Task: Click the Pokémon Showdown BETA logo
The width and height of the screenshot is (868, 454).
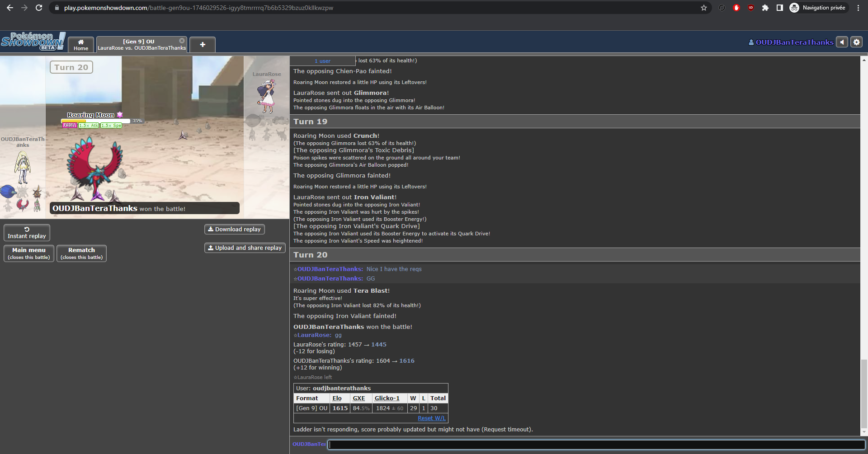Action: (33, 42)
